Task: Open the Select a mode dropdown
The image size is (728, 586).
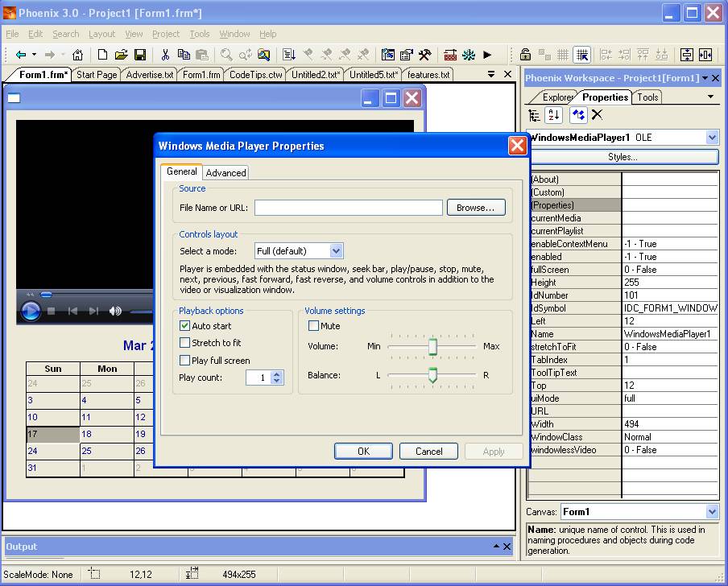Action: [x=336, y=251]
